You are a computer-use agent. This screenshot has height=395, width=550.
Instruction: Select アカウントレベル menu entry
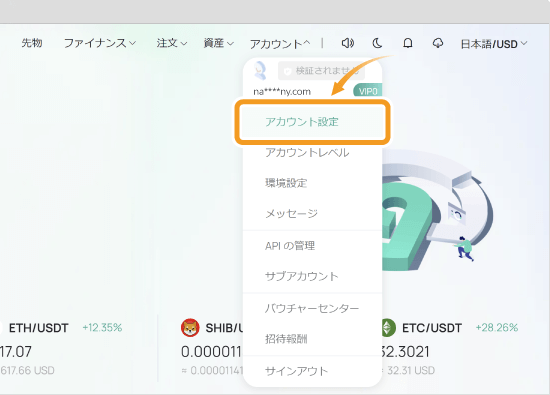point(307,153)
